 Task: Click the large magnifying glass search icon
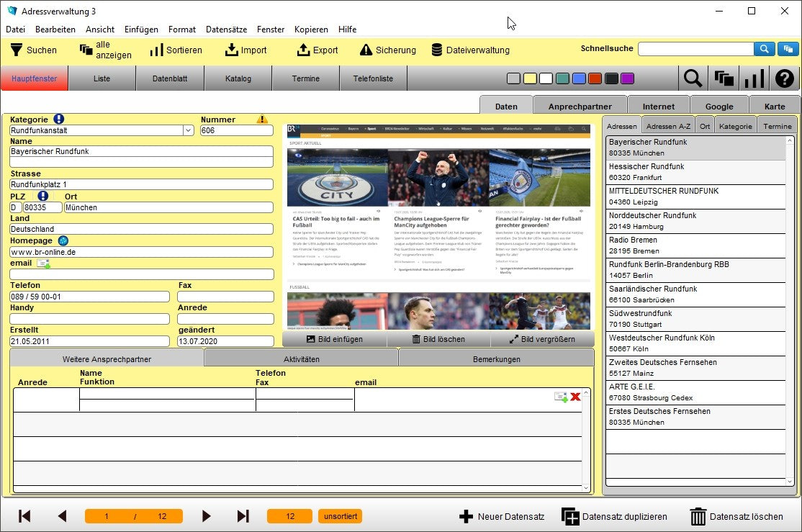[x=693, y=78]
